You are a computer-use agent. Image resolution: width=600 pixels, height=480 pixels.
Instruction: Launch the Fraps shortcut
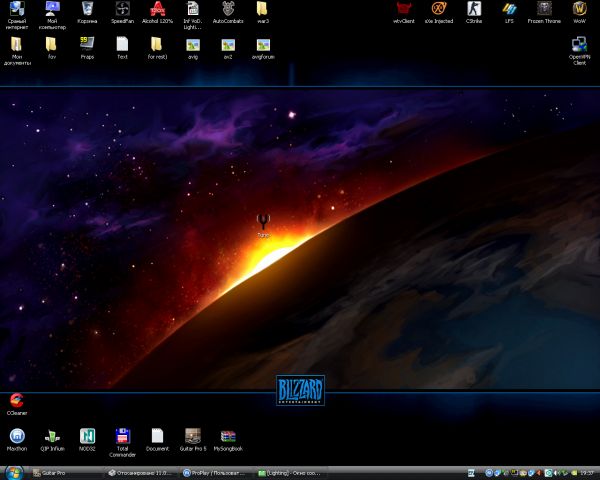coord(87,48)
